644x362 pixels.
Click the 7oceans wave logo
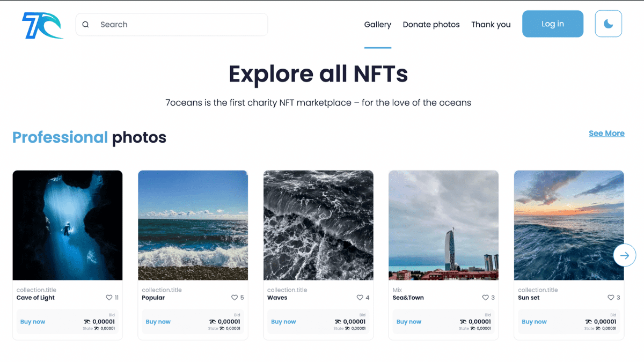42,25
